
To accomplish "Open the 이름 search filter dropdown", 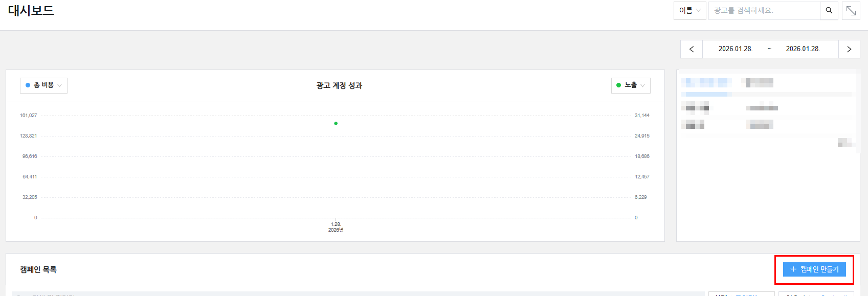I will point(689,10).
